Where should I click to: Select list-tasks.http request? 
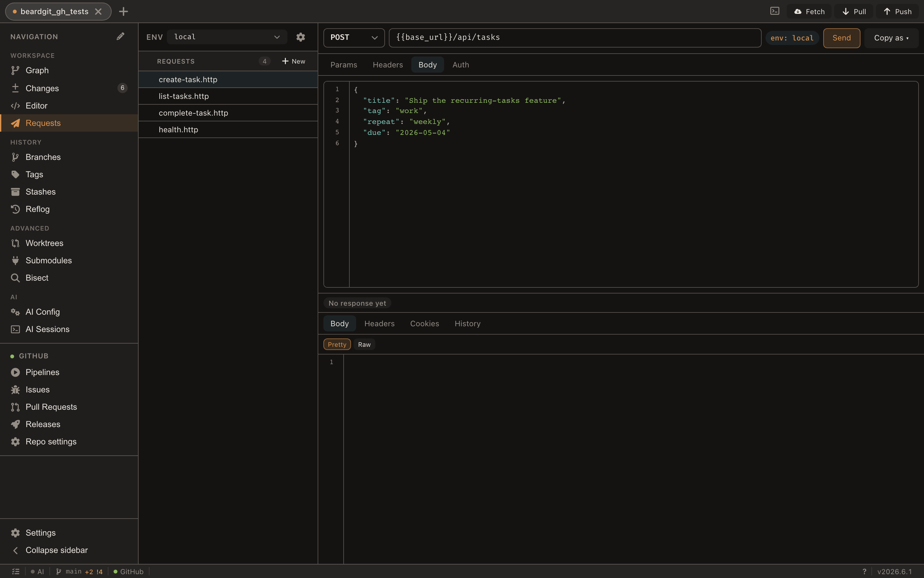click(228, 96)
